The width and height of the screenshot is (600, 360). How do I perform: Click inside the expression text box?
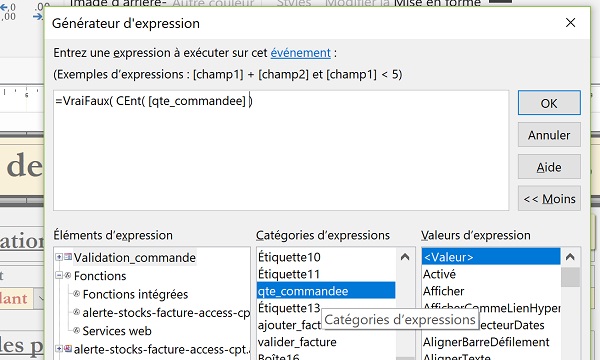click(x=281, y=150)
